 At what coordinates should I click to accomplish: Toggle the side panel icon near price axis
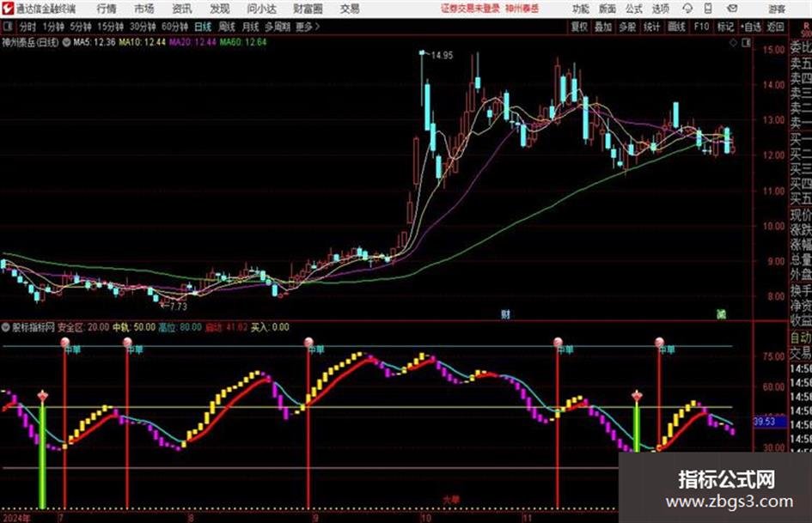click(x=746, y=43)
